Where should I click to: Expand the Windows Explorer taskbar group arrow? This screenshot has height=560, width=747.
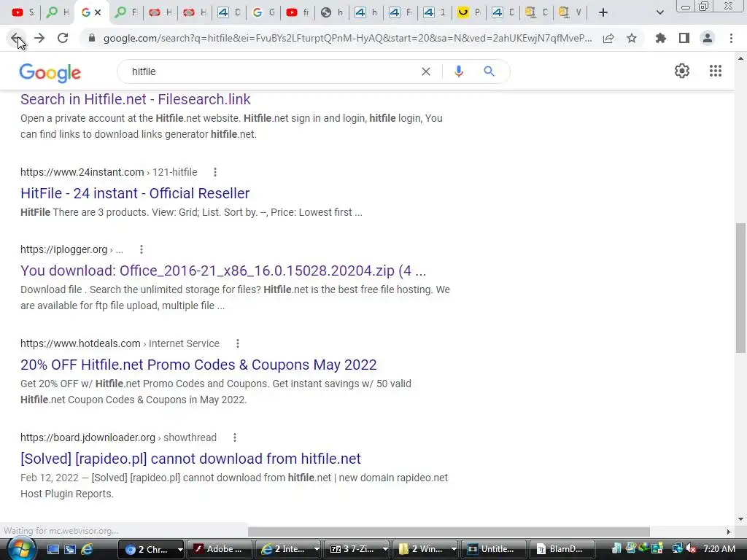pos(454,550)
